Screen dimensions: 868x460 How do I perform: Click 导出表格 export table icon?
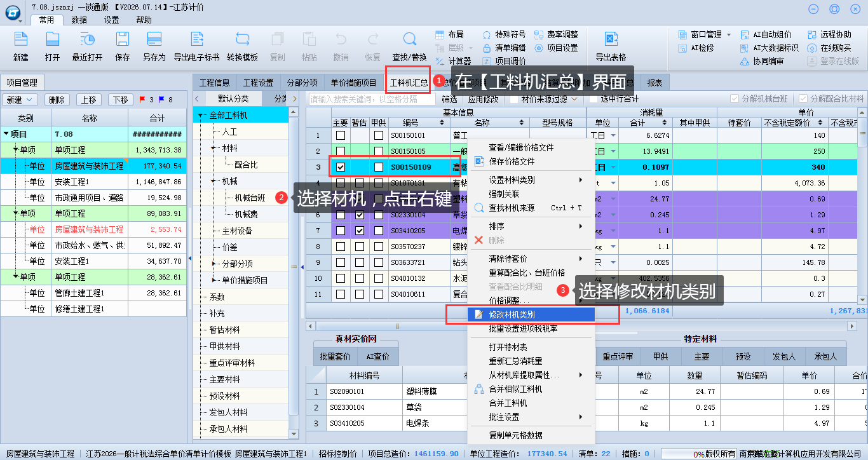(611, 39)
